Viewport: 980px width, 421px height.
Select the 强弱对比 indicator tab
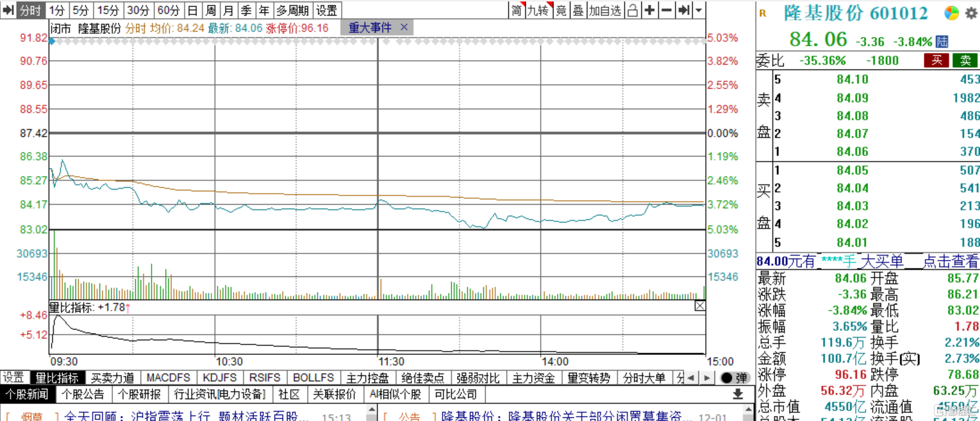click(x=478, y=378)
